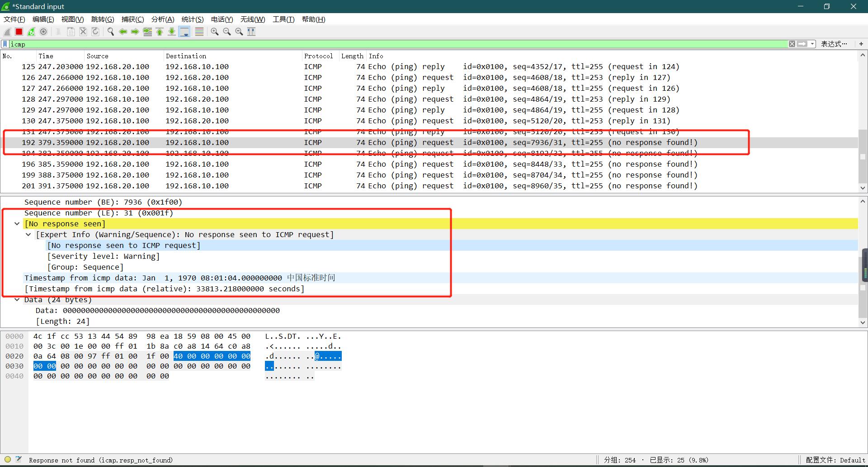The image size is (868, 467).
Task: Restart the current capture
Action: [x=31, y=32]
